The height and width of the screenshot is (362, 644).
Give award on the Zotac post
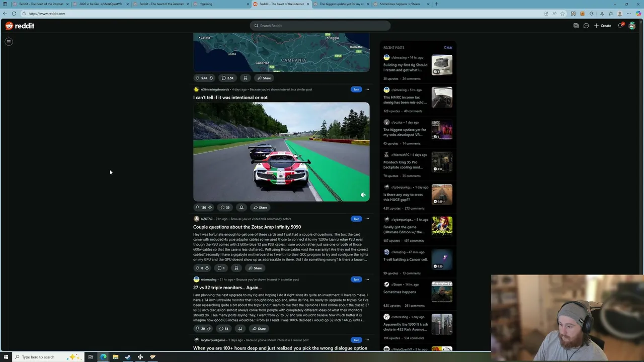click(x=236, y=268)
